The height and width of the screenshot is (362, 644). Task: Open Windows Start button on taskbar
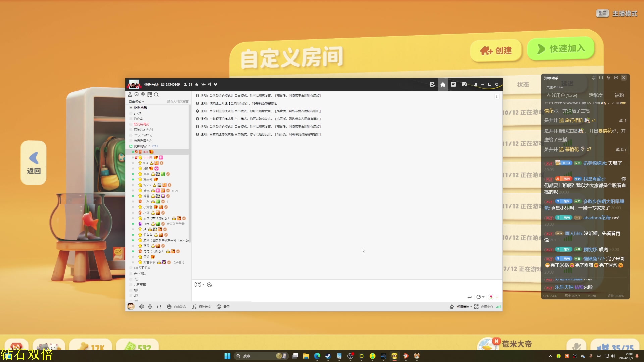click(227, 356)
